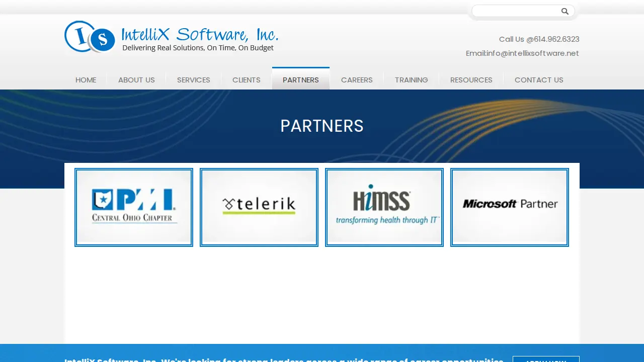Open the About Us menu item
The image size is (644, 362).
coord(136,80)
